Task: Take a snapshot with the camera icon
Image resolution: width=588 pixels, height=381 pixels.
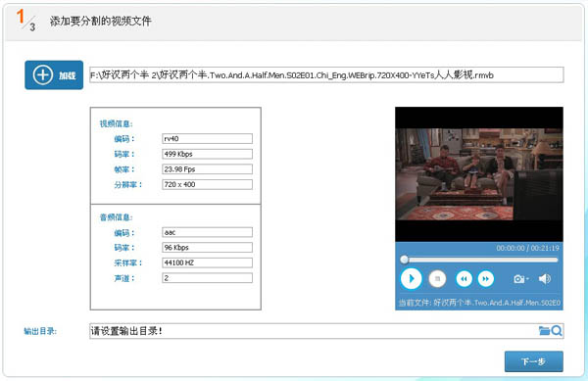Action: (519, 279)
